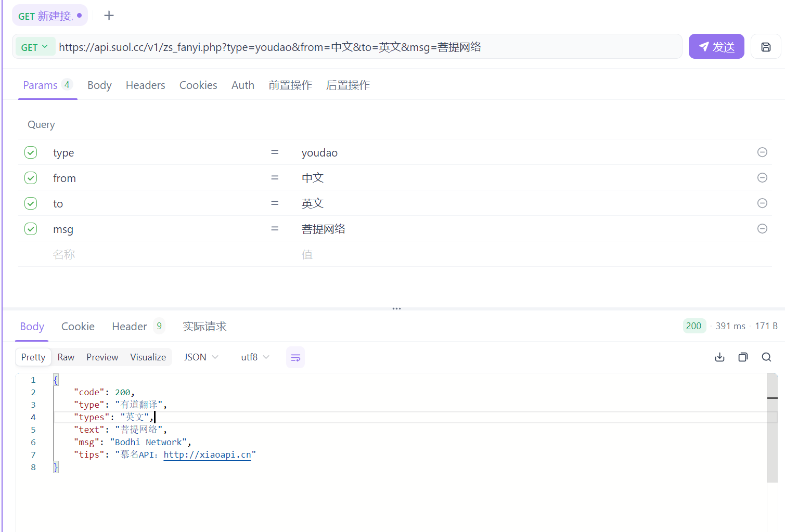785x532 pixels.
Task: Uncheck the from parameter checkbox
Action: 31,178
